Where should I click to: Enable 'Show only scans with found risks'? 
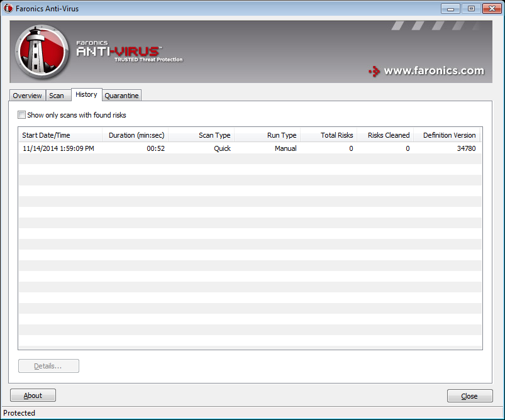(x=22, y=115)
